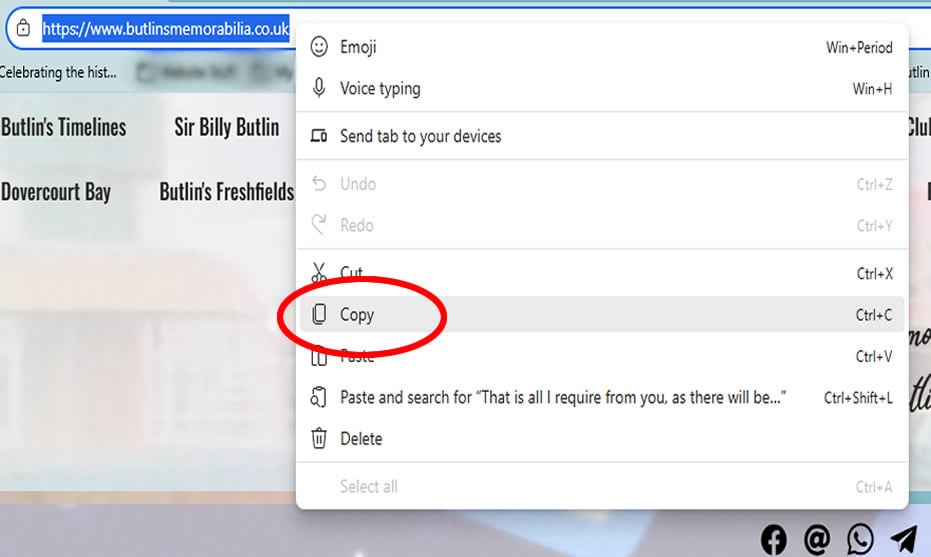The image size is (931, 557).
Task: Click the site information lock icon
Action: pos(24,29)
